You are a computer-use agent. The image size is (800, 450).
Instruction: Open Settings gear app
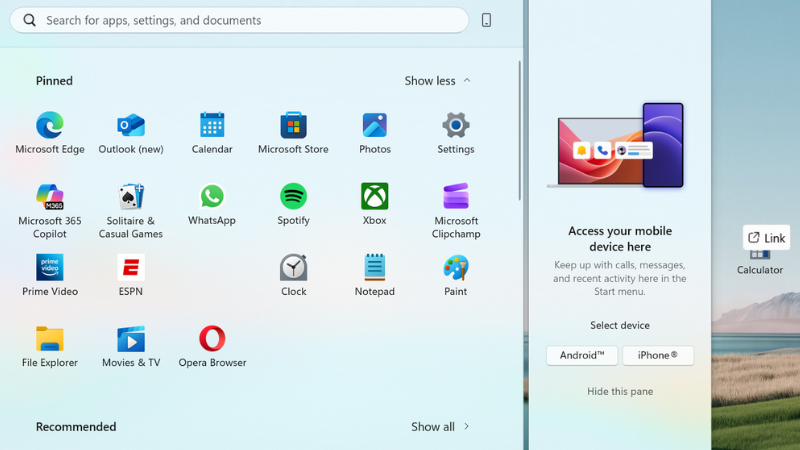(456, 133)
